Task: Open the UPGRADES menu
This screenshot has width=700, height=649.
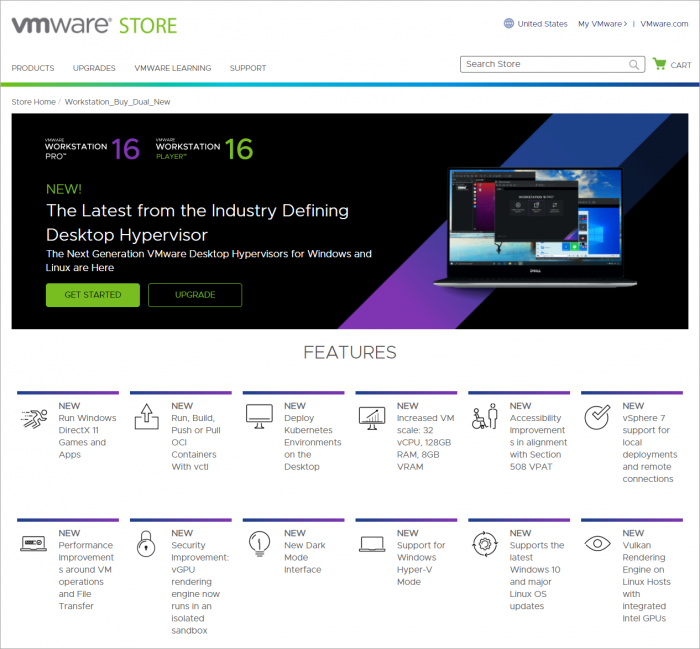Action: coord(94,68)
